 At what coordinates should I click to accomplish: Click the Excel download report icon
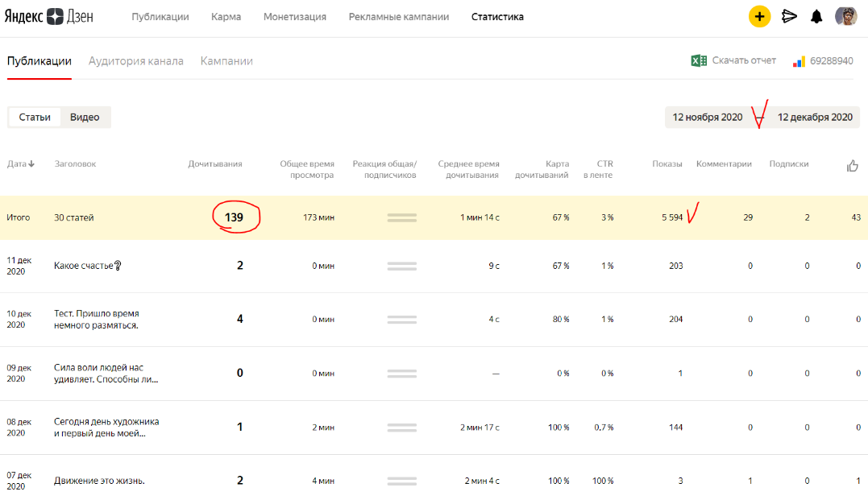699,60
